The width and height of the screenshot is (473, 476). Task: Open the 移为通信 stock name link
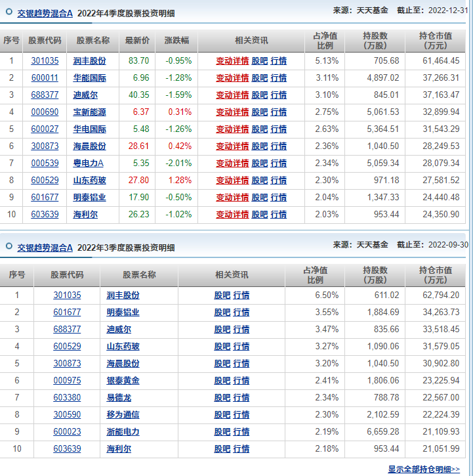tap(123, 415)
